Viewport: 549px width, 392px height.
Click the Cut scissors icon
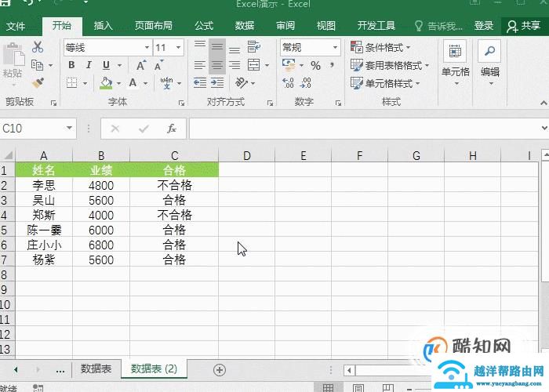pos(38,47)
